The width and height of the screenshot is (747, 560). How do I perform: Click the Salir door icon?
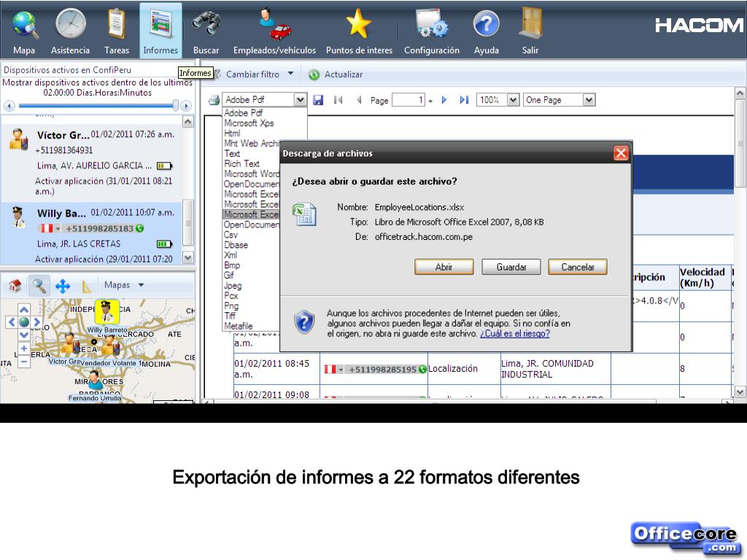click(x=530, y=23)
